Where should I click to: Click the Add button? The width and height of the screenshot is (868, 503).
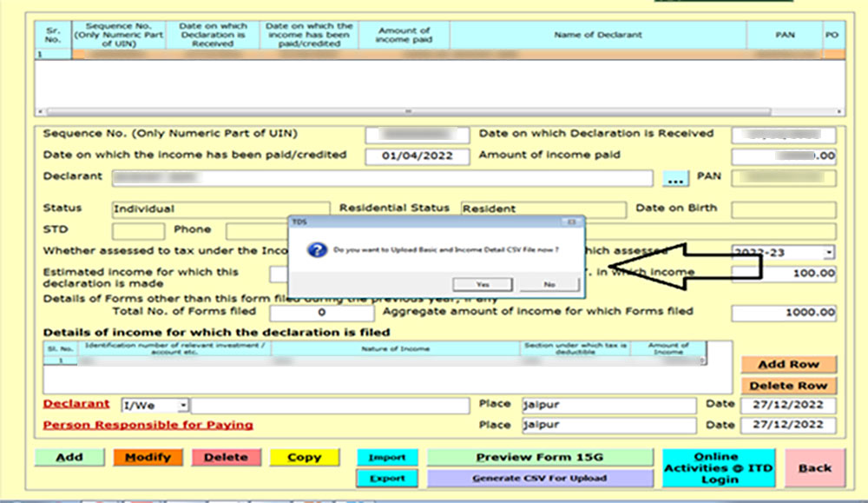click(x=69, y=458)
